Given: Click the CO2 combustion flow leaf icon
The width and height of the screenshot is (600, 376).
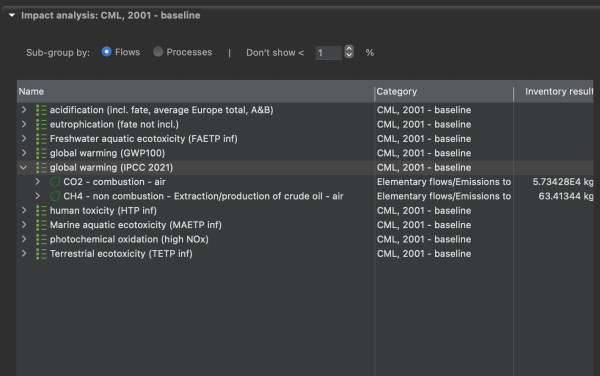Looking at the screenshot, I should click(x=55, y=182).
